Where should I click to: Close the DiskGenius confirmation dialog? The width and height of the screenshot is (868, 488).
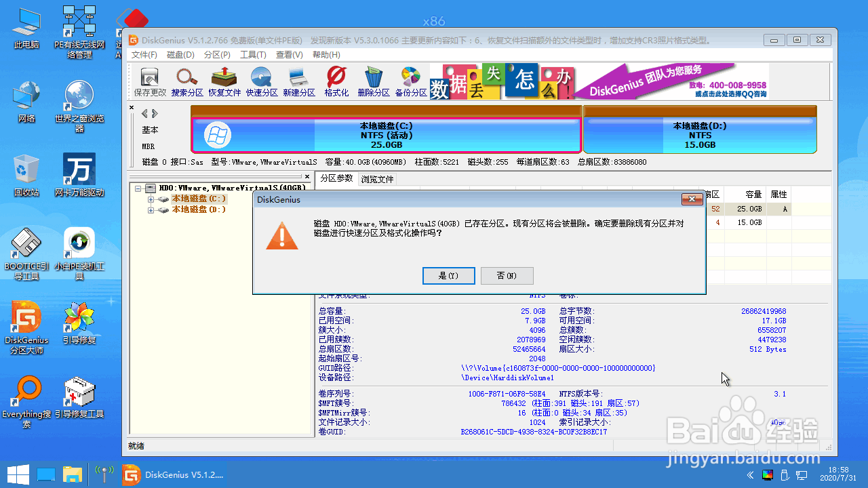[692, 199]
